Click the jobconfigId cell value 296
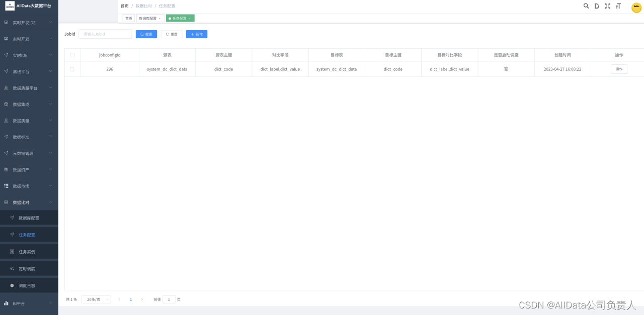Screen dimensions: 644x315 [x=110, y=69]
